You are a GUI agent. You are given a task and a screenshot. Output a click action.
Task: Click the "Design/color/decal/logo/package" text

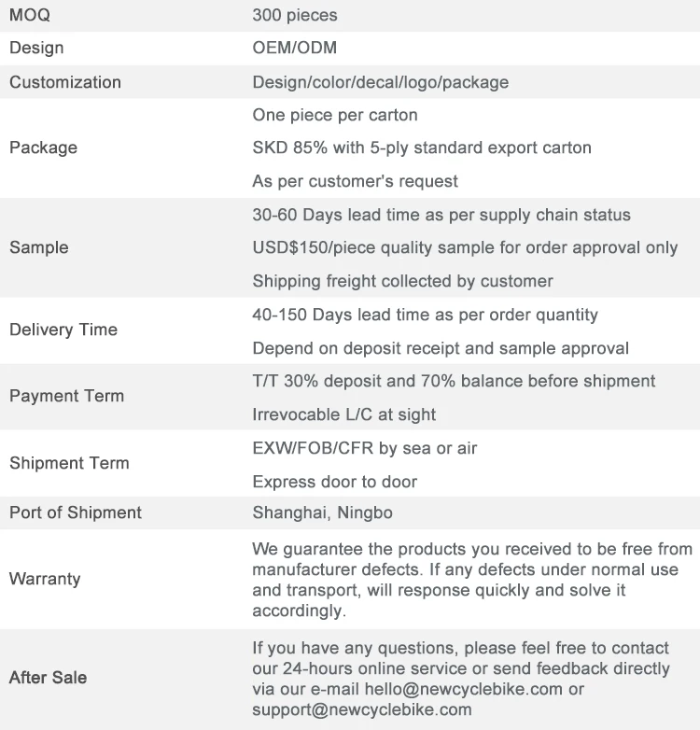click(x=381, y=82)
